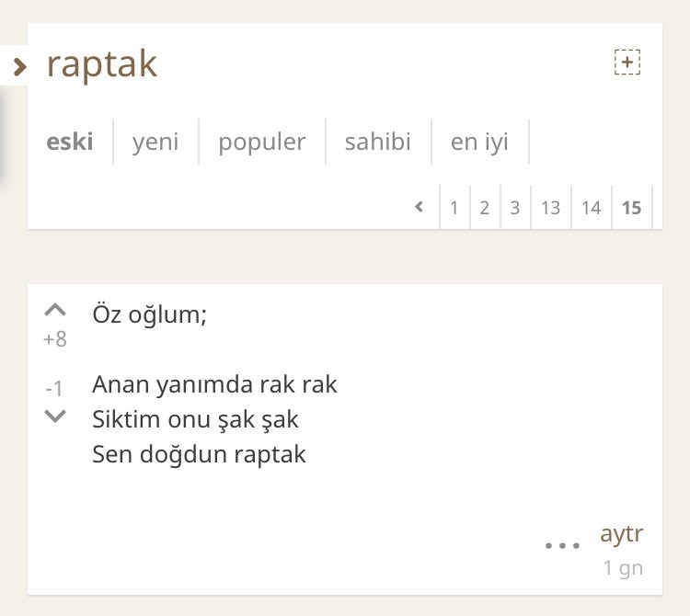
Task: Click the "1 gn" entry timestamp
Action: coord(623,567)
